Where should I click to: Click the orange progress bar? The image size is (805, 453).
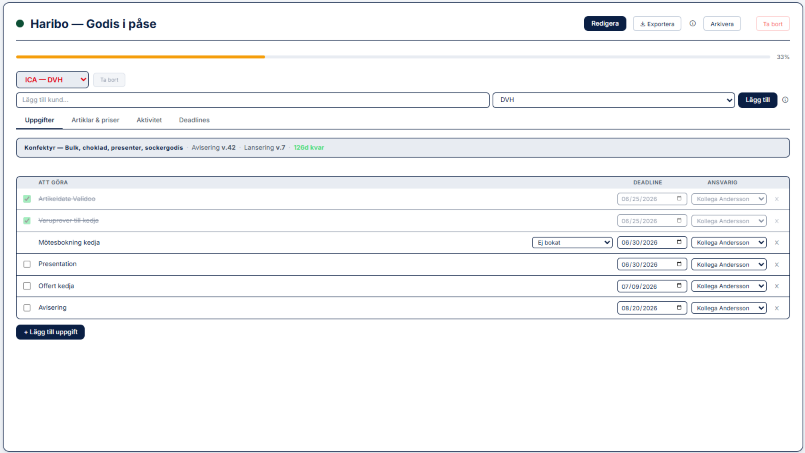pos(140,57)
